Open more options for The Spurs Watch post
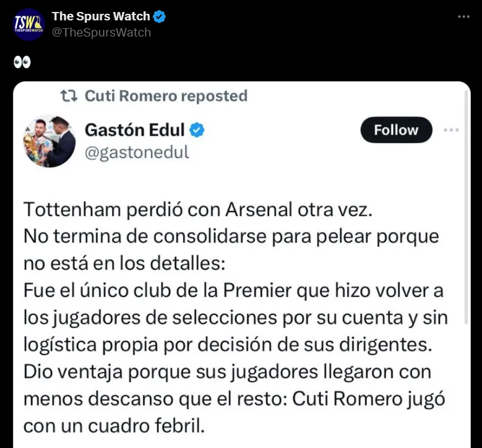 click(x=463, y=17)
